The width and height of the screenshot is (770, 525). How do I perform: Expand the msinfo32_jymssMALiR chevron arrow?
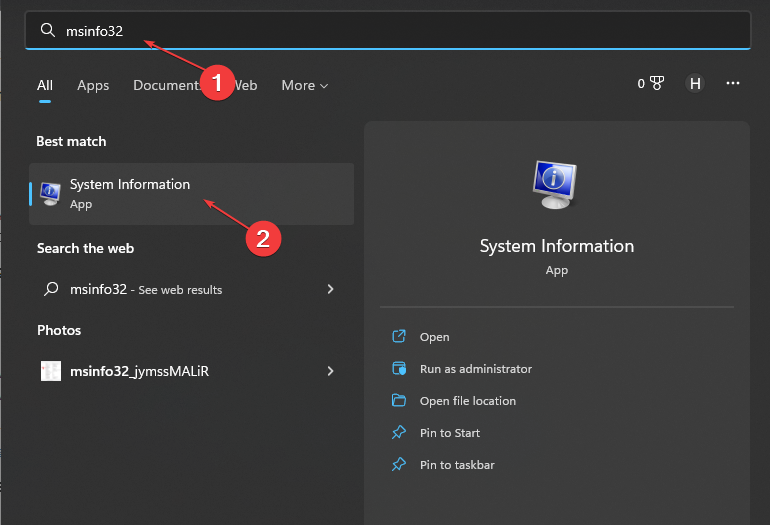click(x=330, y=371)
